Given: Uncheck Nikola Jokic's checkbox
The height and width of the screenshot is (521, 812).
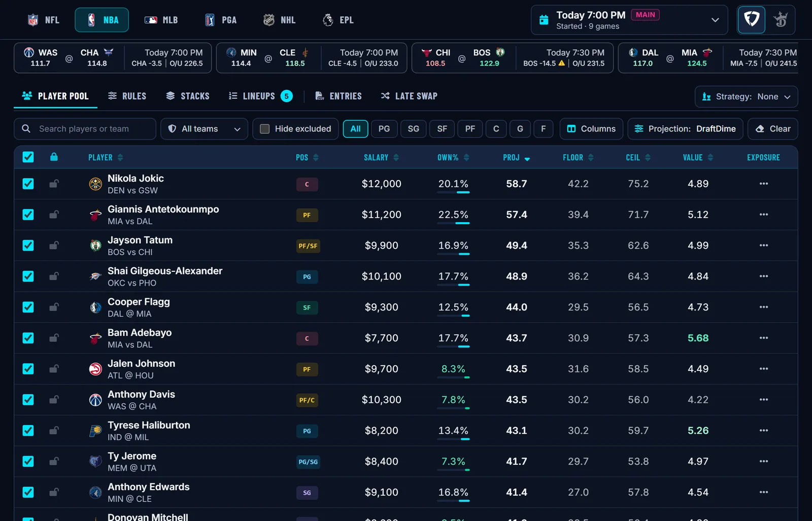Looking at the screenshot, I should pos(28,184).
